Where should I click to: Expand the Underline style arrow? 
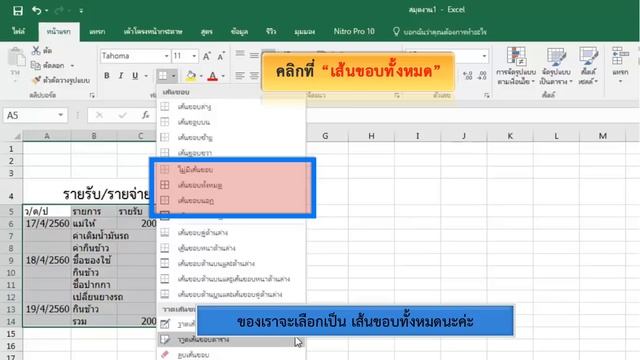click(146, 76)
